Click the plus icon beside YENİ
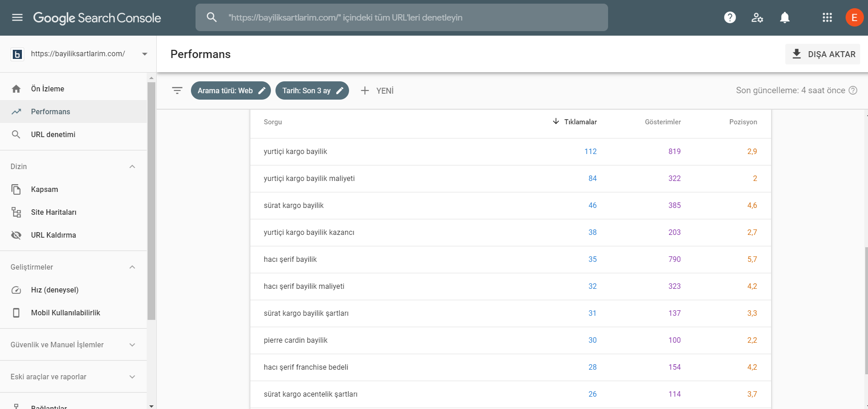 365,90
